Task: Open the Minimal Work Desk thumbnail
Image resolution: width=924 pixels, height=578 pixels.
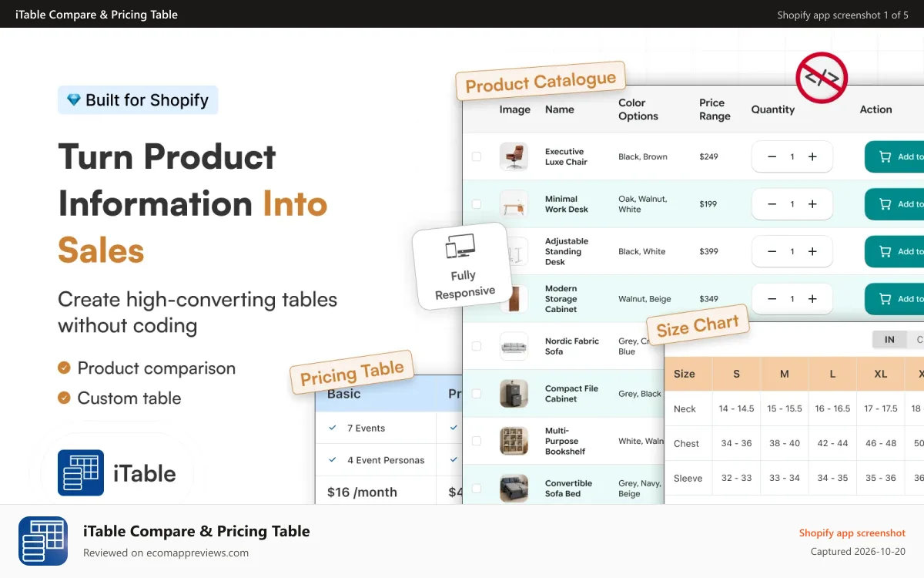Action: 514,204
